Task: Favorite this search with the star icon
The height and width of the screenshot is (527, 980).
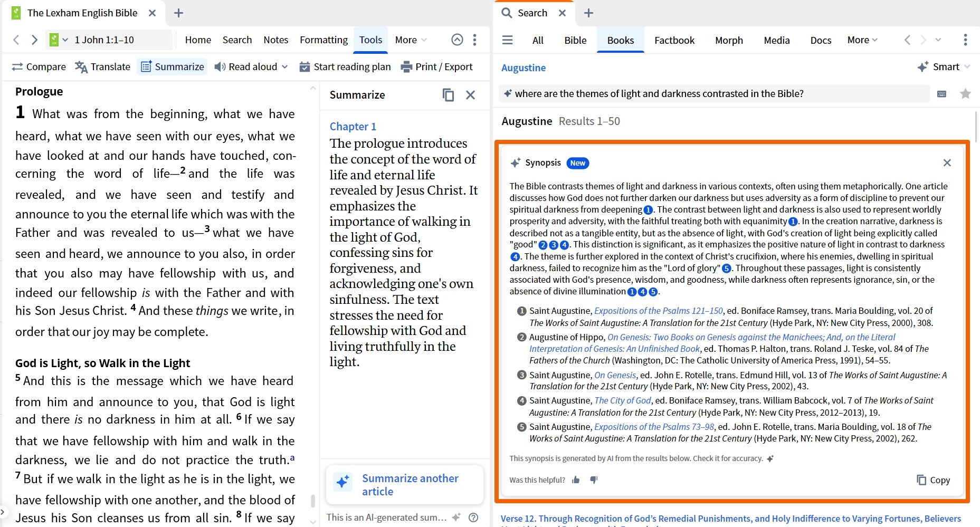Action: [x=965, y=94]
